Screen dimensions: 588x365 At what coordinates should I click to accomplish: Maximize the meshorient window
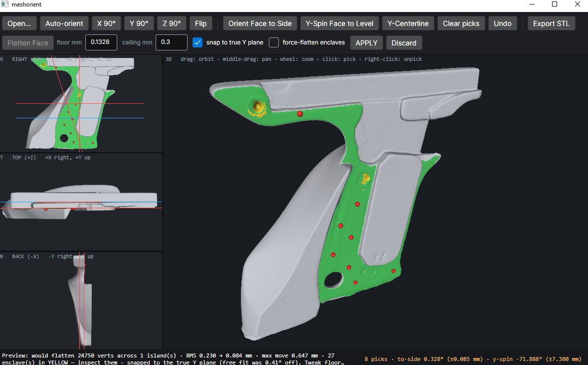point(555,4)
